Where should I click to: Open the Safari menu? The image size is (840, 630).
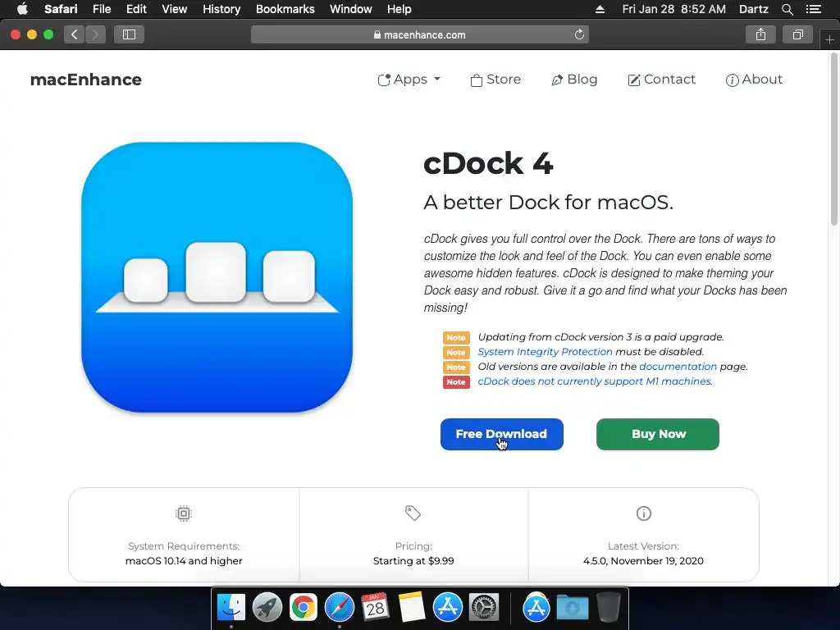(61, 9)
